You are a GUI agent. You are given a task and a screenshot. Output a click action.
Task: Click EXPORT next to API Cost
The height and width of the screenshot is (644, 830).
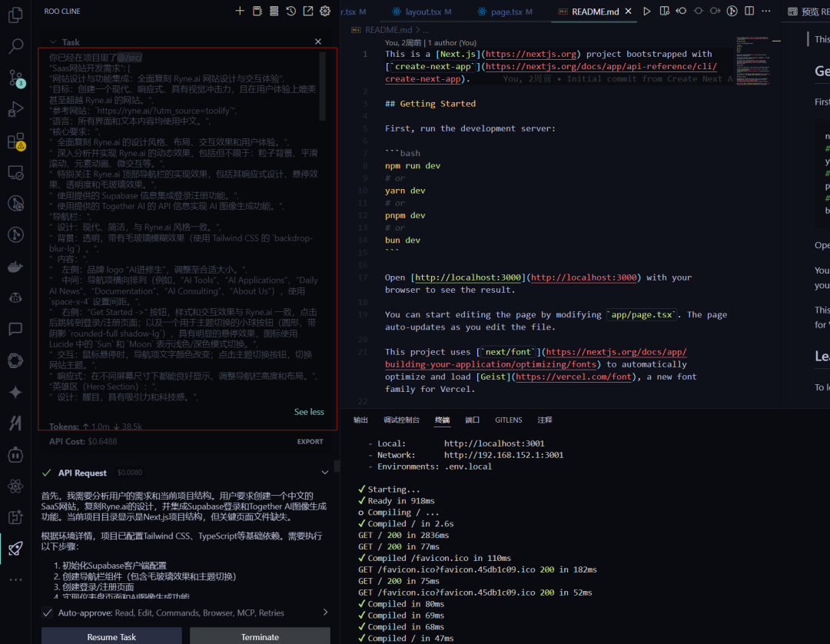click(x=310, y=441)
